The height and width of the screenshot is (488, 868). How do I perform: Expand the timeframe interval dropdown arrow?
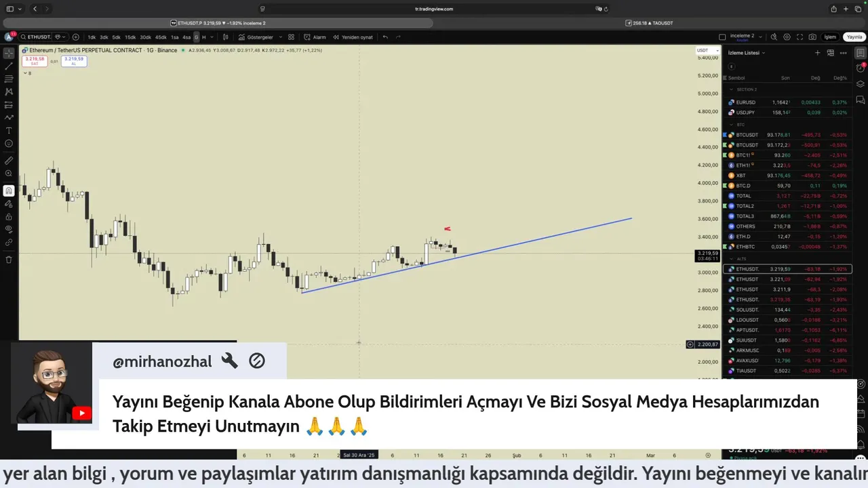212,37
